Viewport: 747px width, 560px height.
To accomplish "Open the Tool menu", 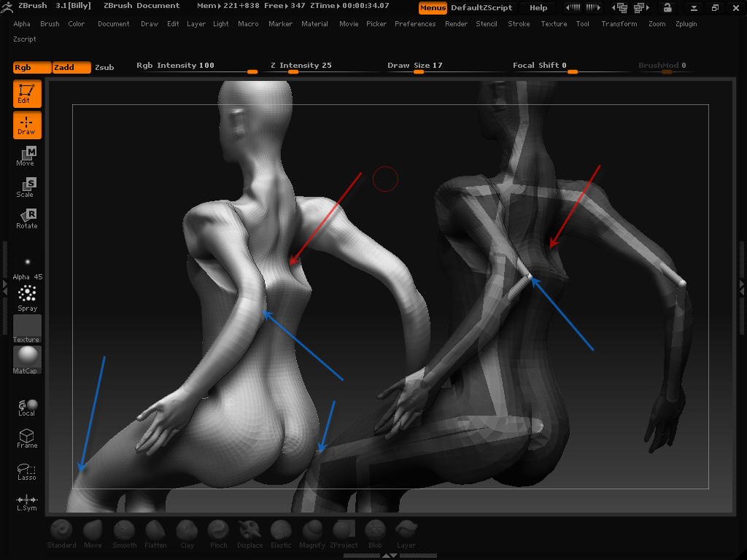I will [582, 23].
